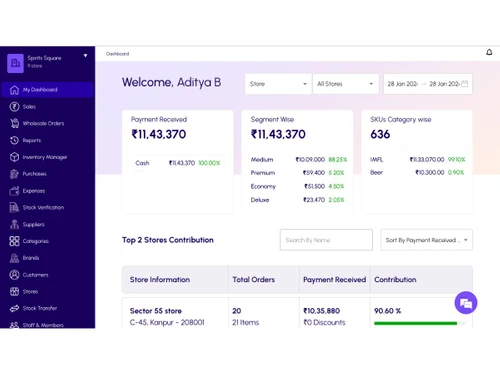Click the notification bell icon
This screenshot has height=375, width=500.
tap(489, 52)
